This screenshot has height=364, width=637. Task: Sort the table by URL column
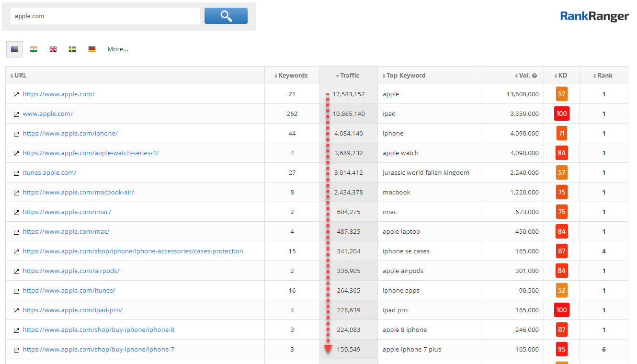[18, 75]
